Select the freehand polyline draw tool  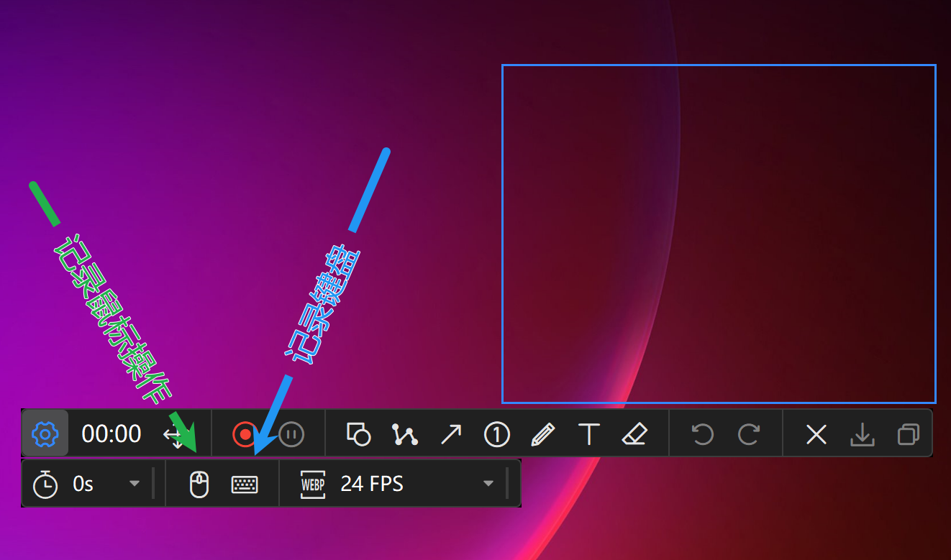(405, 433)
